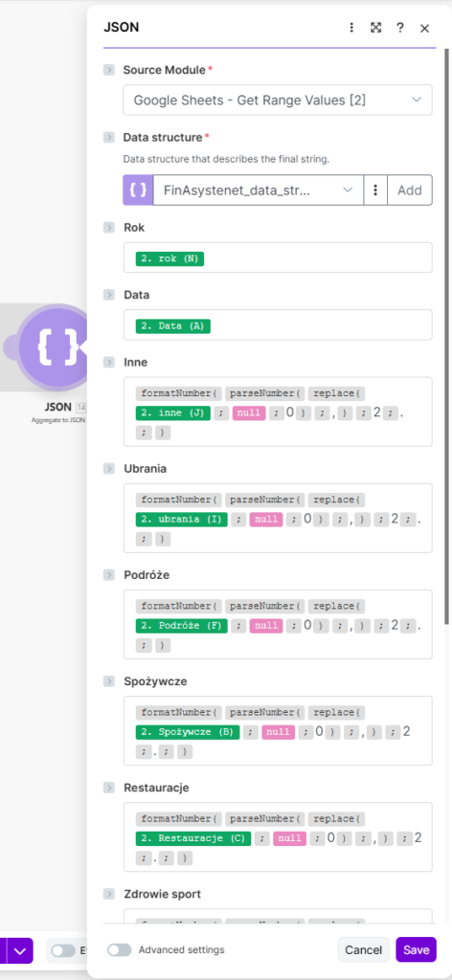452x980 pixels.
Task: Expand the Restauracje field options
Action: click(109, 788)
